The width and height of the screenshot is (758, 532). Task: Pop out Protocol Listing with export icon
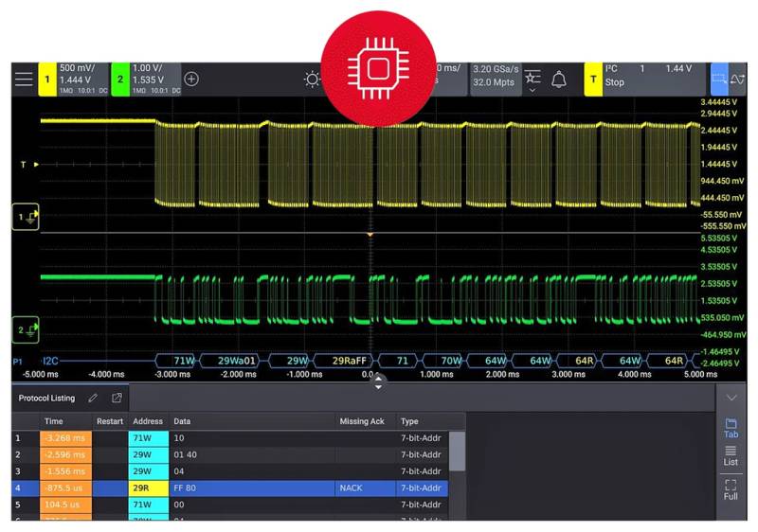tap(117, 398)
